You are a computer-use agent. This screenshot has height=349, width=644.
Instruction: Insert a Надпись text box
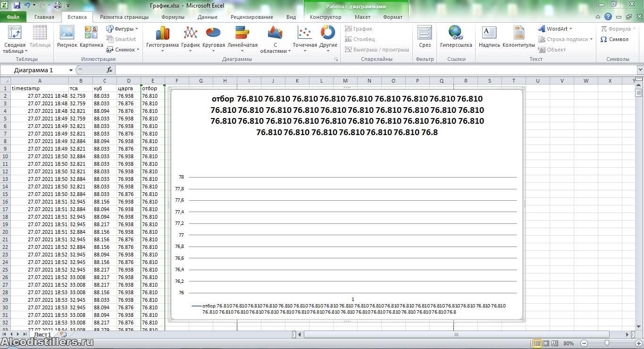(489, 37)
